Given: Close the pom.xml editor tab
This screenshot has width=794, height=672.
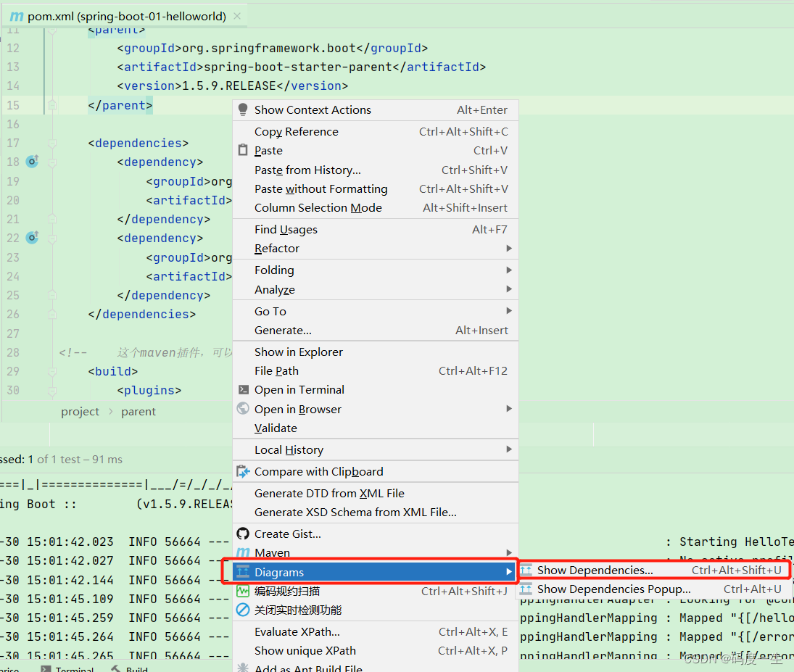Looking at the screenshot, I should click(x=237, y=16).
